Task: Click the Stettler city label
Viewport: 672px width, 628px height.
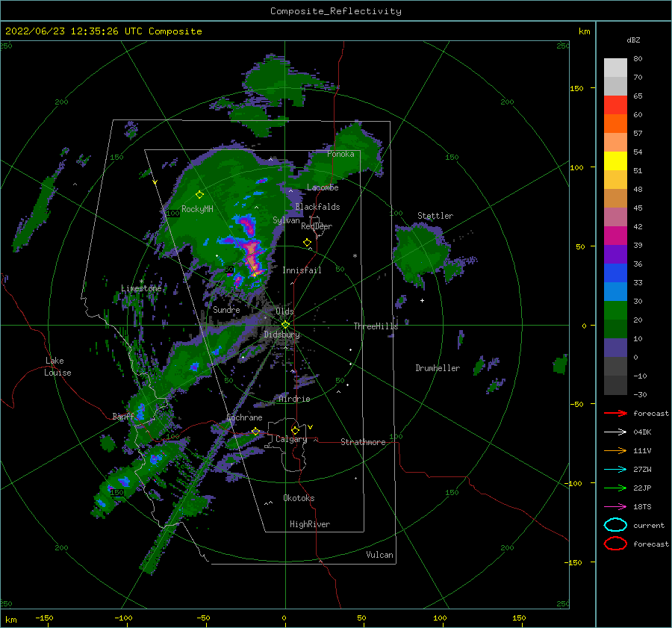Action: tap(435, 216)
